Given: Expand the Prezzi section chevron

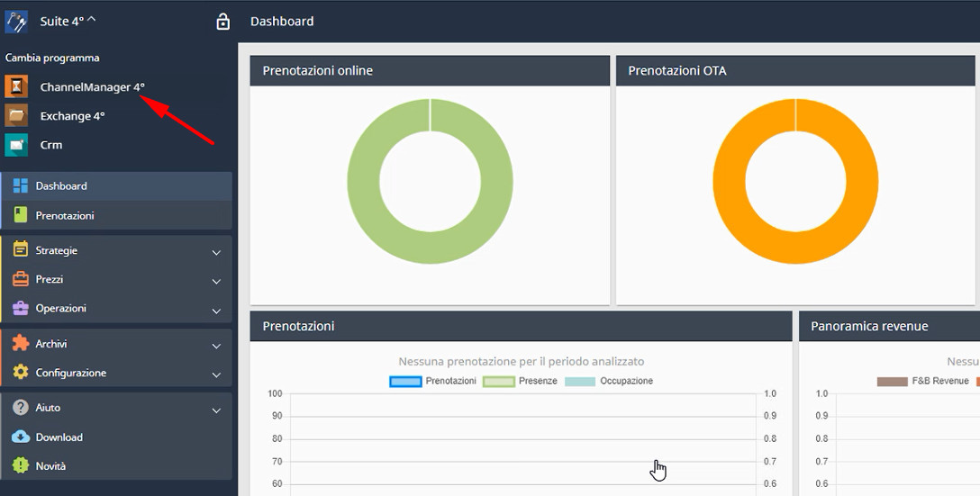Looking at the screenshot, I should [216, 281].
